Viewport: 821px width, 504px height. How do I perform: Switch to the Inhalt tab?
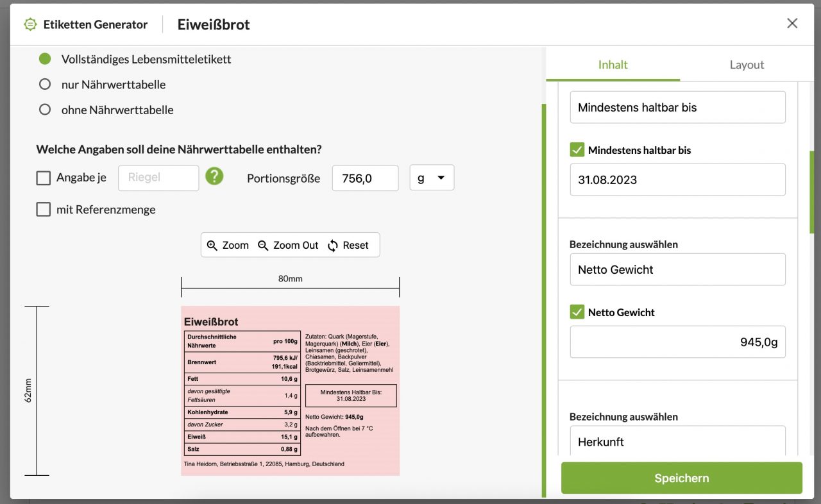tap(613, 65)
